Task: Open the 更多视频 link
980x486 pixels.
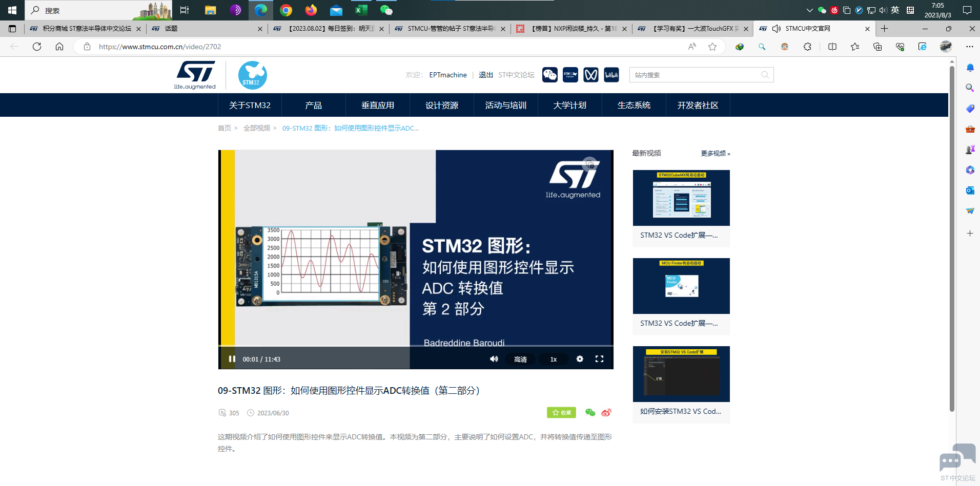Action: [716, 154]
